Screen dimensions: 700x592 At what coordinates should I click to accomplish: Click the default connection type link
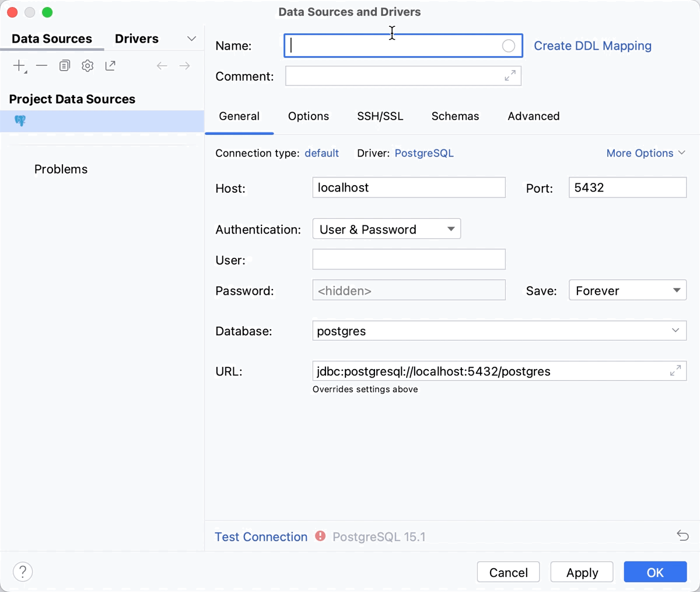(322, 153)
